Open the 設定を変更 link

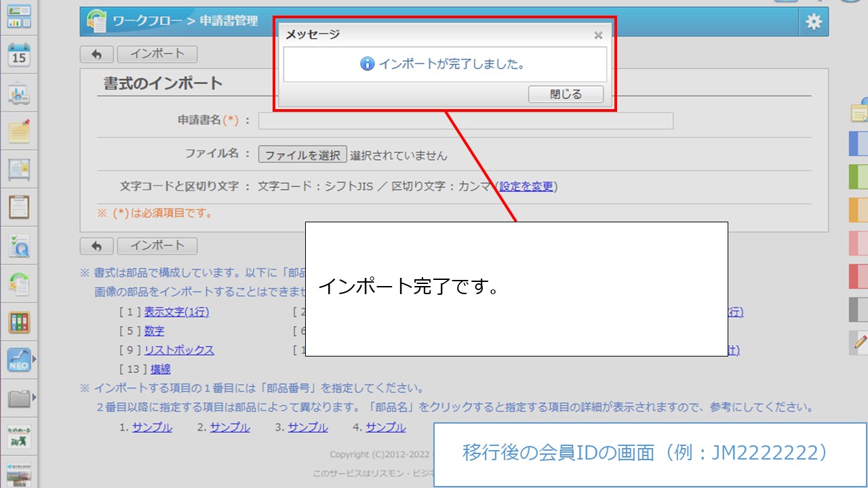[526, 186]
